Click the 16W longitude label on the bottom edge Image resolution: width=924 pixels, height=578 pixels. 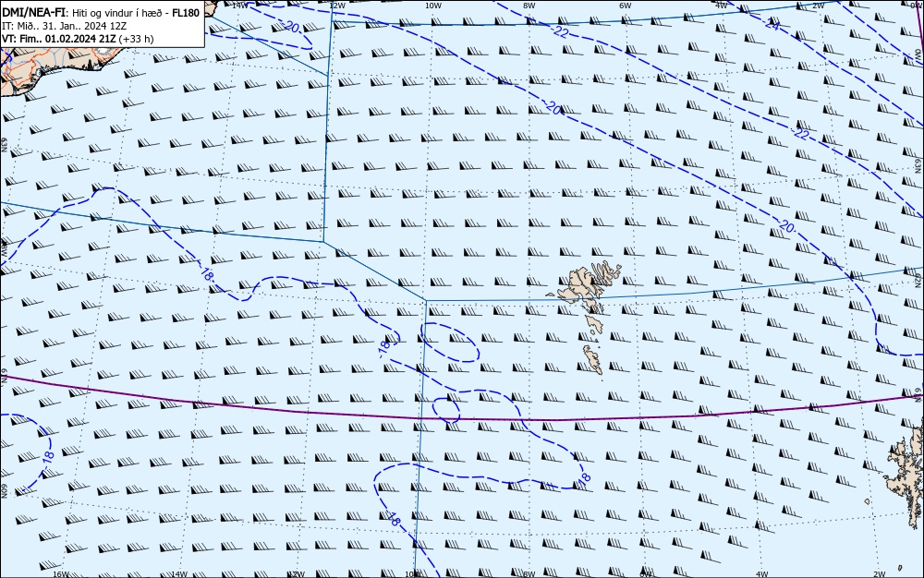(61, 574)
